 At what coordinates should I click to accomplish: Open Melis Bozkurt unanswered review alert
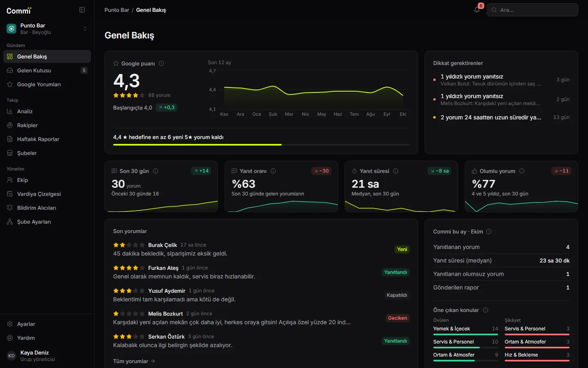pyautogui.click(x=501, y=99)
